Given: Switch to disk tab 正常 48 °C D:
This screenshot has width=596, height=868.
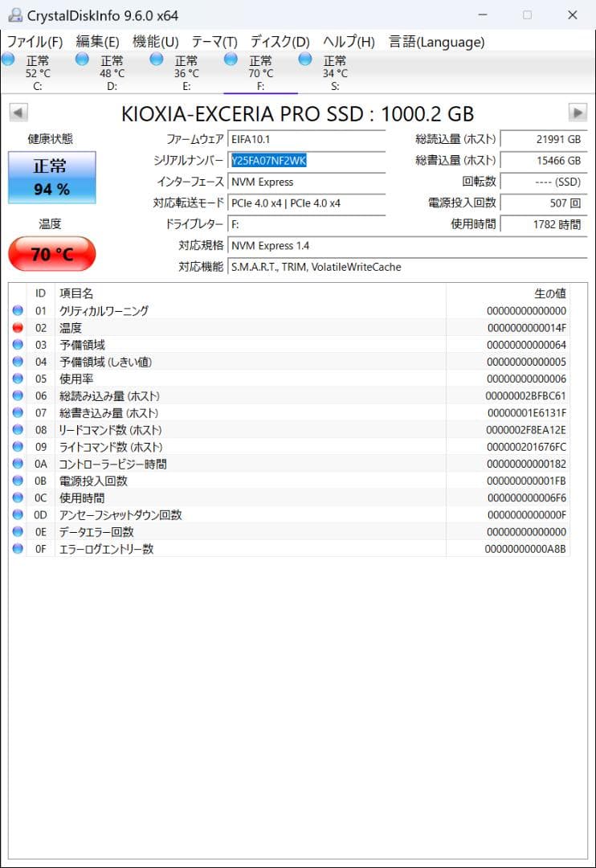Looking at the screenshot, I should (x=112, y=72).
